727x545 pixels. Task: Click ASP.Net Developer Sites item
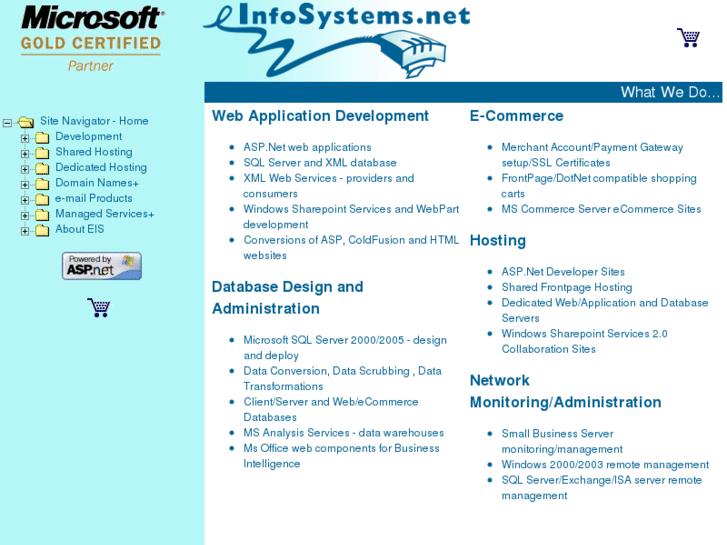[x=563, y=272]
